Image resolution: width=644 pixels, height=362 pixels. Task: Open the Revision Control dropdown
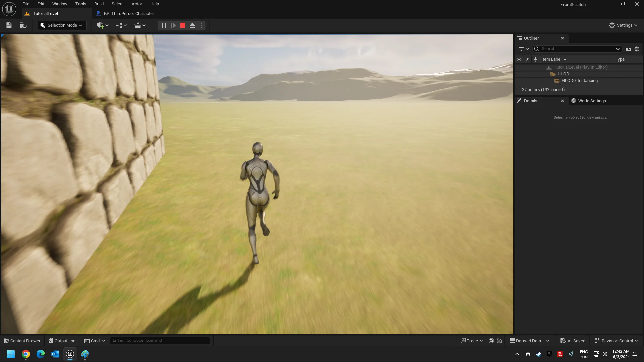click(616, 341)
